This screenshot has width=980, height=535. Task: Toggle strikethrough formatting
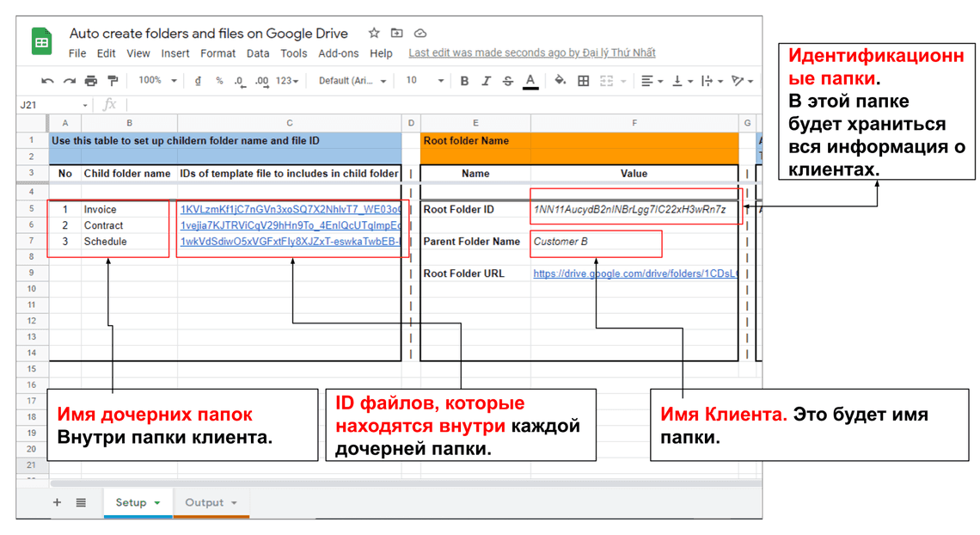508,81
